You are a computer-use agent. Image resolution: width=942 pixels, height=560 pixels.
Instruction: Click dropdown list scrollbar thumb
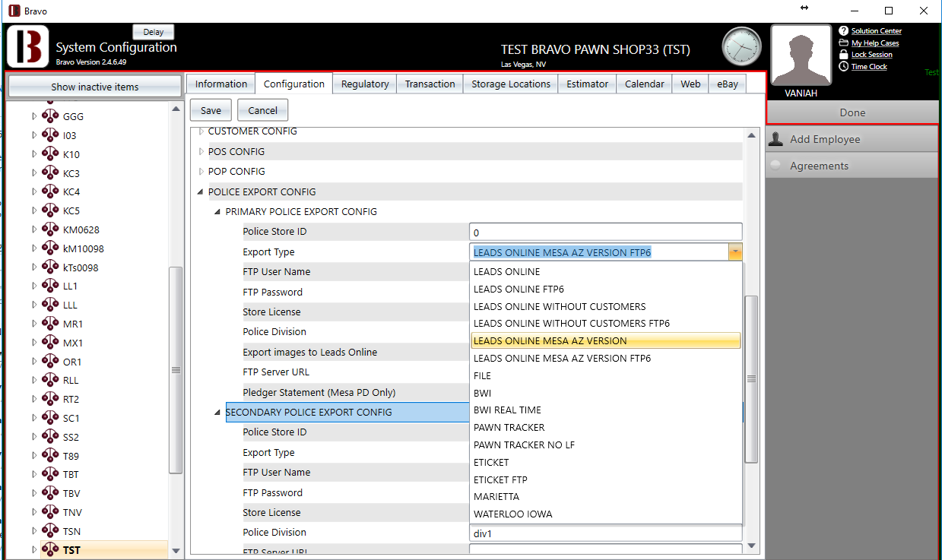(x=751, y=378)
